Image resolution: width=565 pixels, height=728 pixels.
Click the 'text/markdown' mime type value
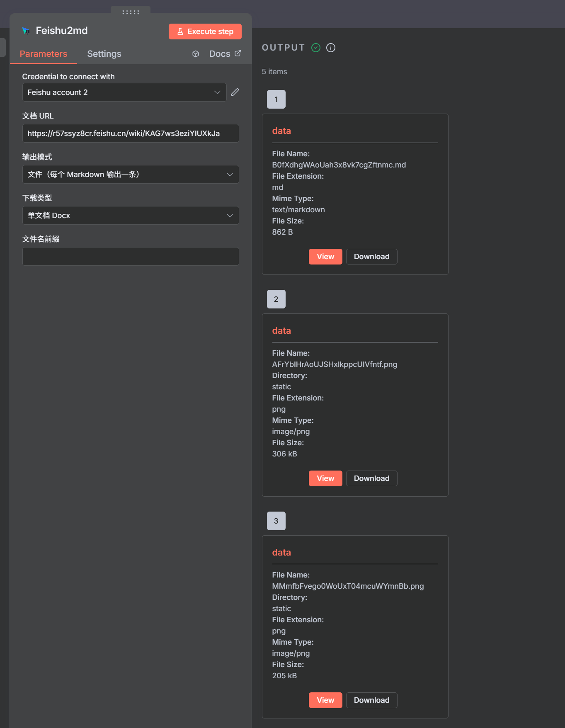point(298,210)
